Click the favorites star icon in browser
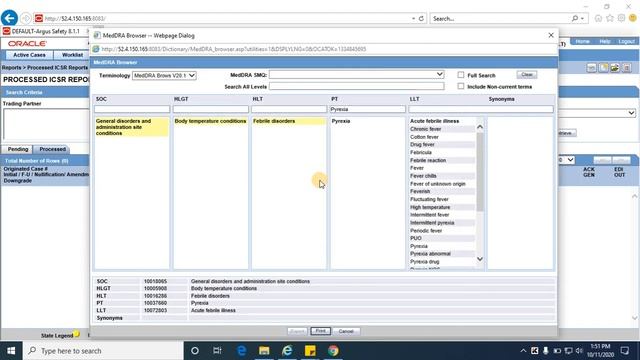 click(610, 18)
